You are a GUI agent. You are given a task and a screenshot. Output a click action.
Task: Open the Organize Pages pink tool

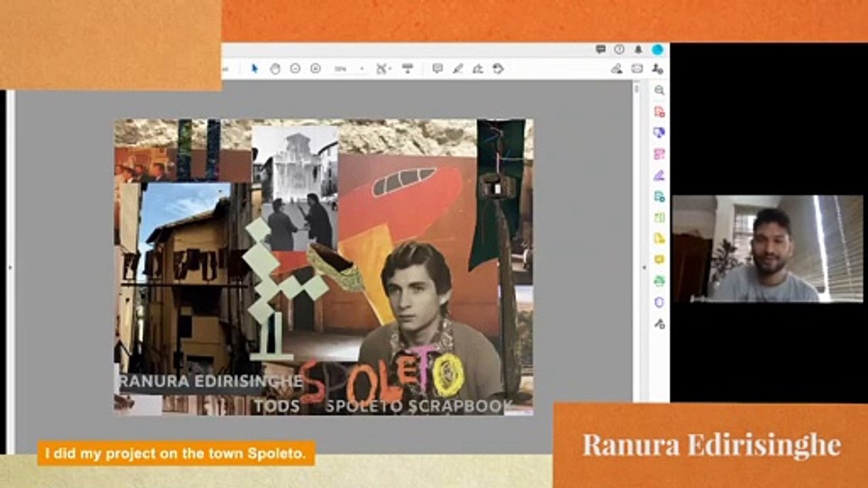point(659,154)
